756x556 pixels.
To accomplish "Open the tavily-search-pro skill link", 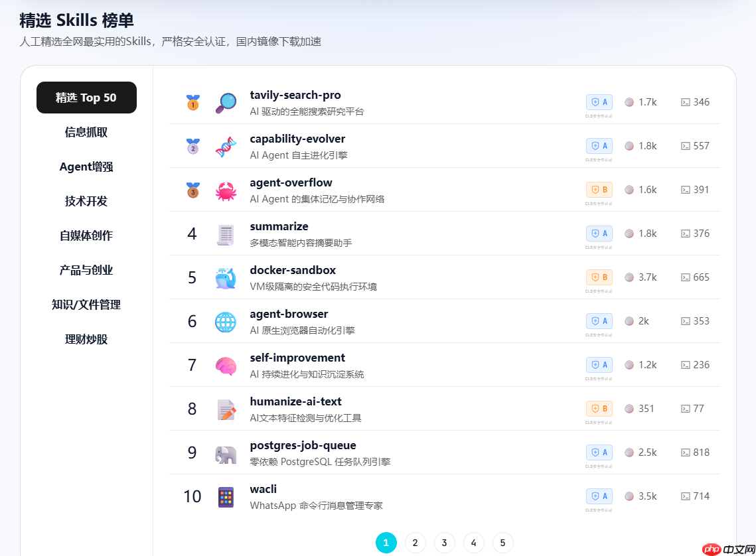I will point(295,96).
